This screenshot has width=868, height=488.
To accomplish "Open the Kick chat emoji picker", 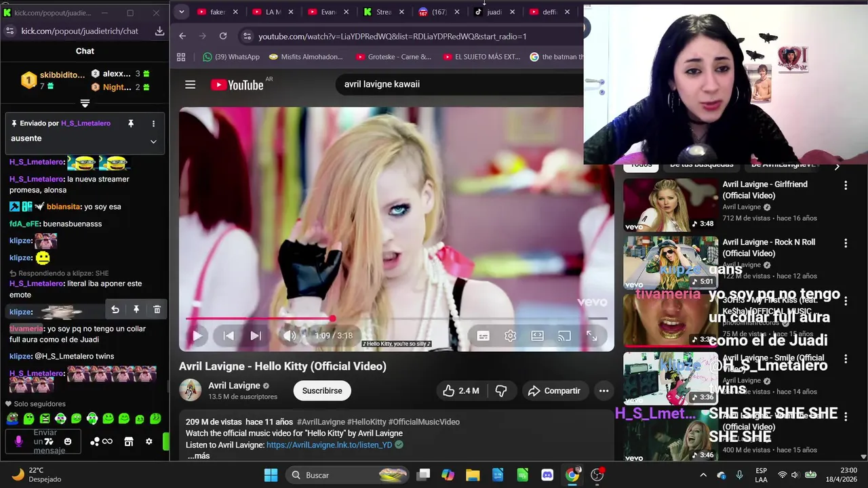I will click(x=68, y=441).
